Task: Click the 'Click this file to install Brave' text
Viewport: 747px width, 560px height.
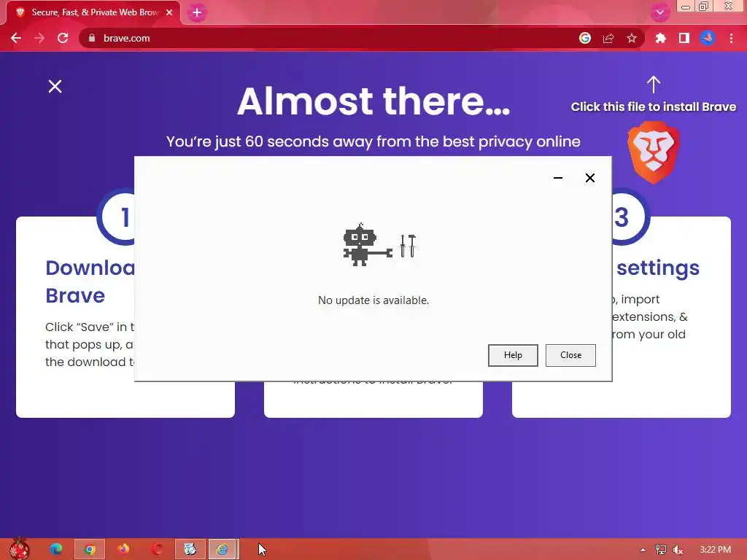Action: (x=653, y=106)
